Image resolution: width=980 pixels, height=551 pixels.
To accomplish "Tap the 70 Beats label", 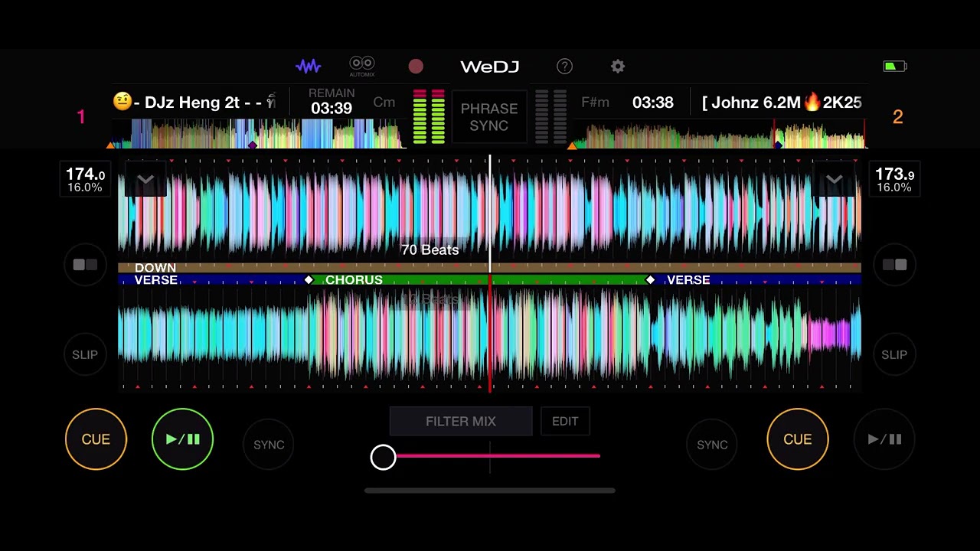I will [x=430, y=250].
